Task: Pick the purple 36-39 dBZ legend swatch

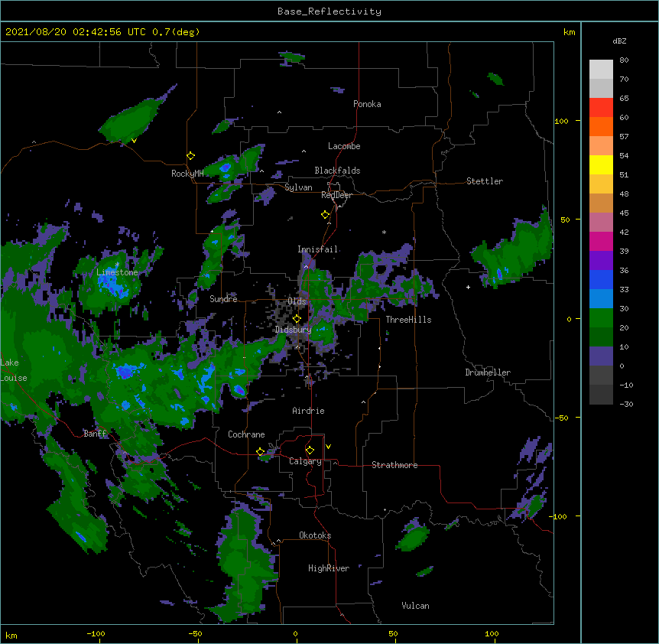Action: point(601,261)
